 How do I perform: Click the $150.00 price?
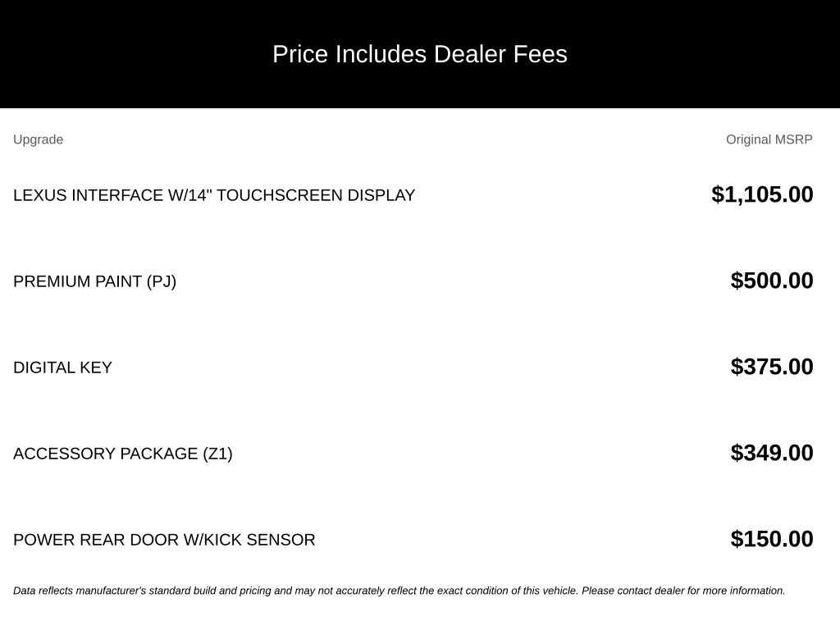tap(772, 539)
